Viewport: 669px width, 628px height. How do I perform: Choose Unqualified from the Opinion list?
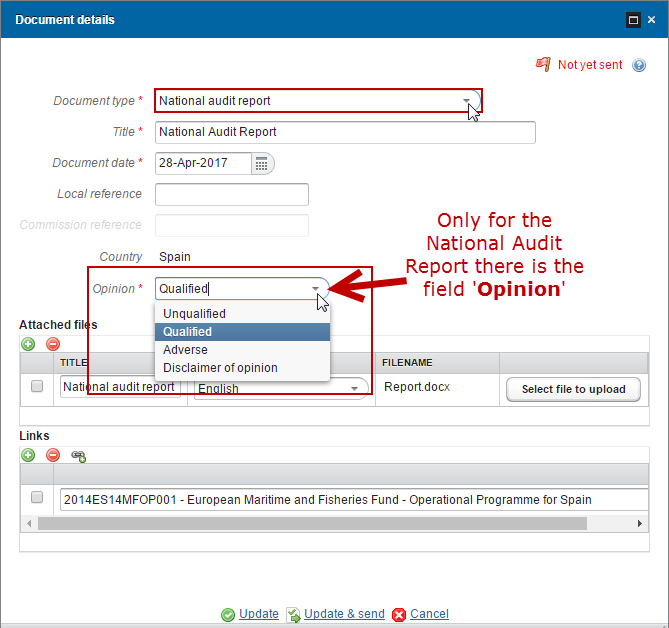[194, 314]
